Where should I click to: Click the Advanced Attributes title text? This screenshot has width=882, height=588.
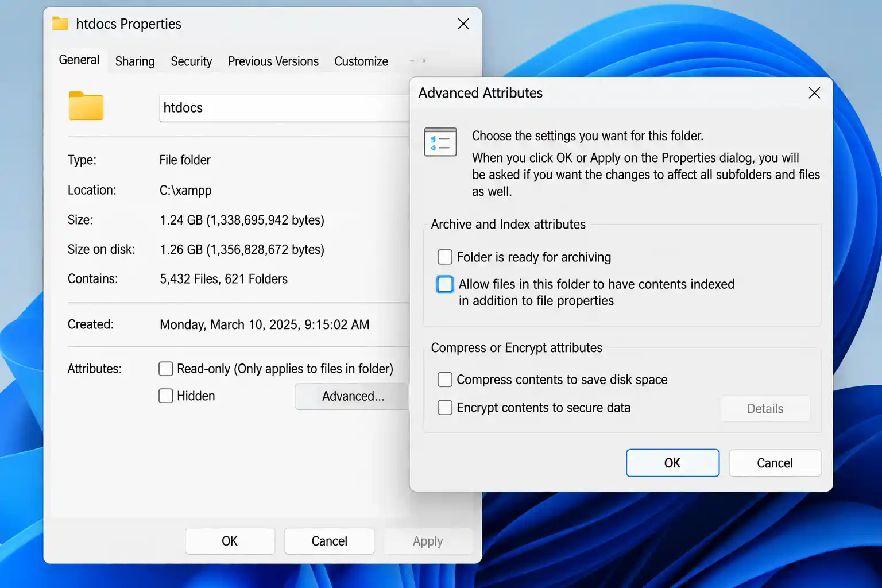pos(481,93)
